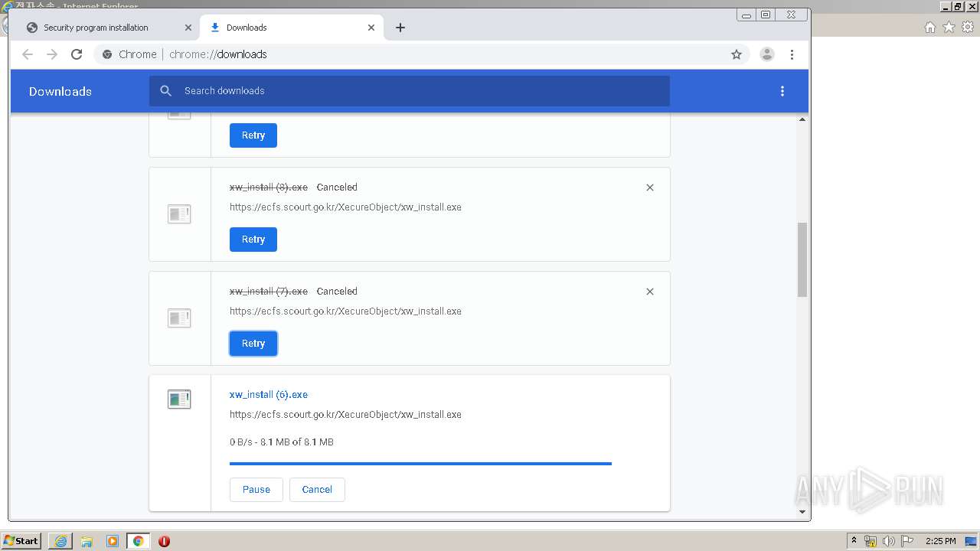980x551 pixels.
Task: Pause the xw_install (6).exe download
Action: (x=256, y=490)
